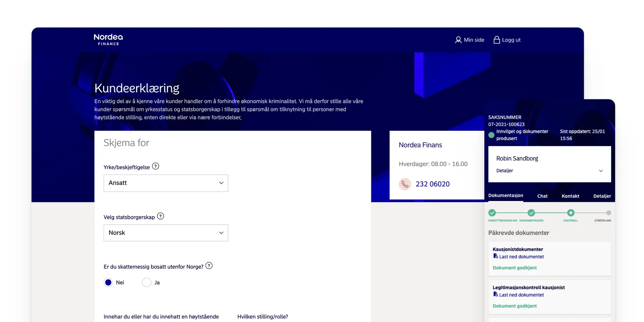Click the Påkrevde dokumenter heading

pyautogui.click(x=519, y=233)
